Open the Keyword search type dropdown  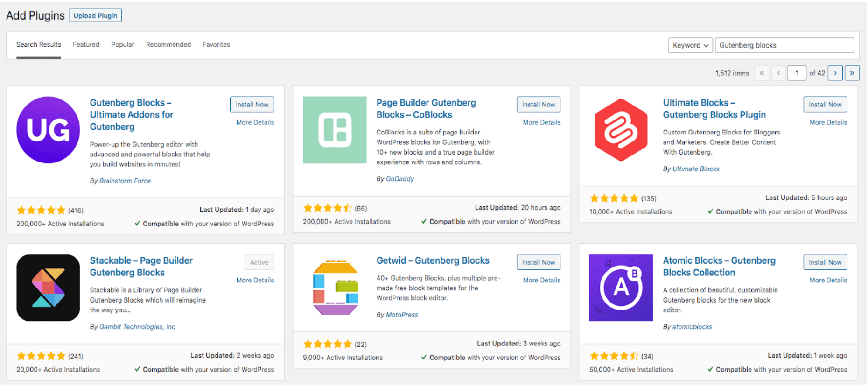tap(691, 45)
